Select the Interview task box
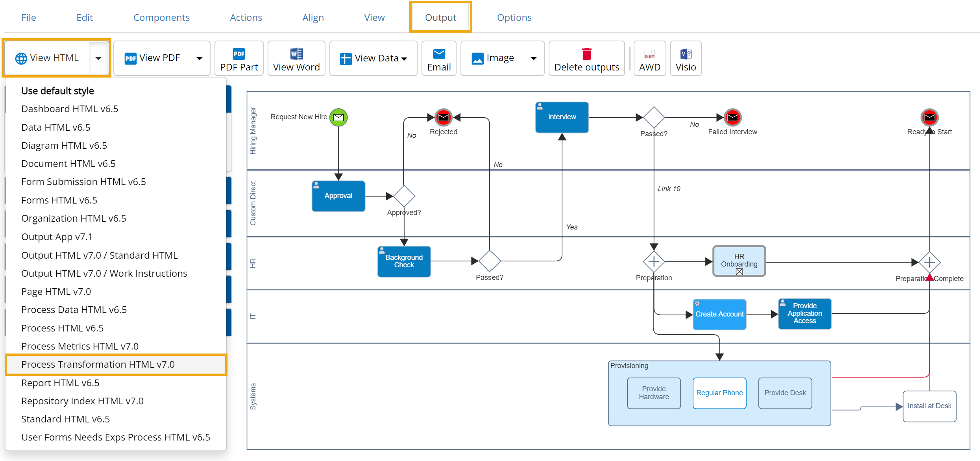 click(x=562, y=117)
